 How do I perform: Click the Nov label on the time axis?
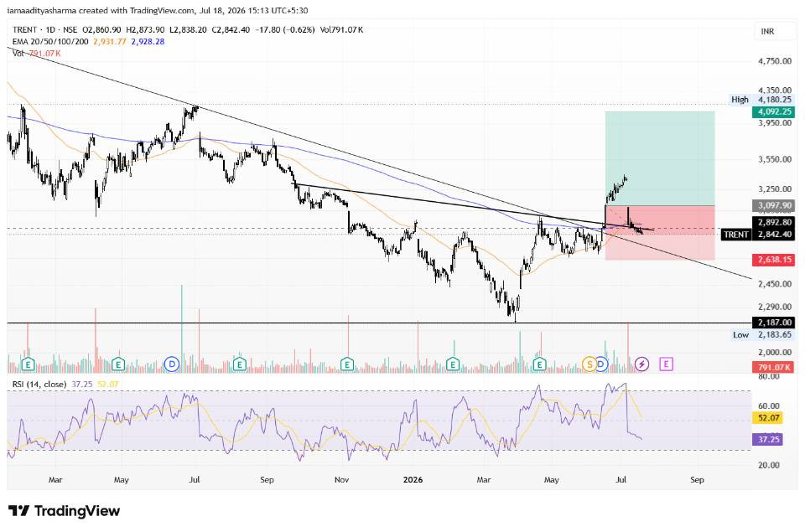click(x=341, y=480)
